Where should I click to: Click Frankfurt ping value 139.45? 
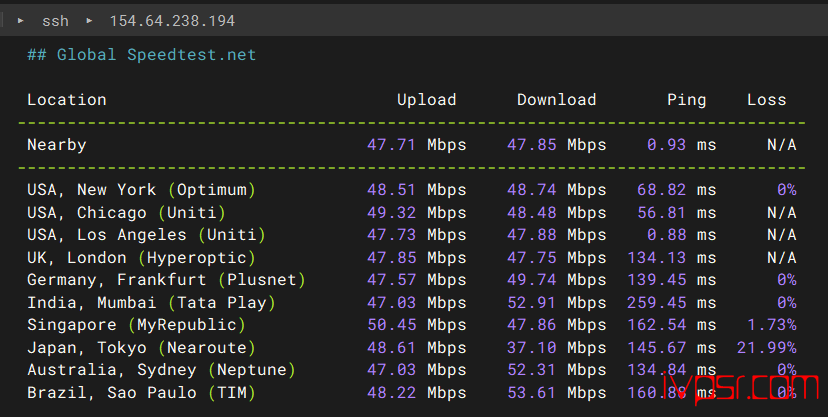click(657, 280)
